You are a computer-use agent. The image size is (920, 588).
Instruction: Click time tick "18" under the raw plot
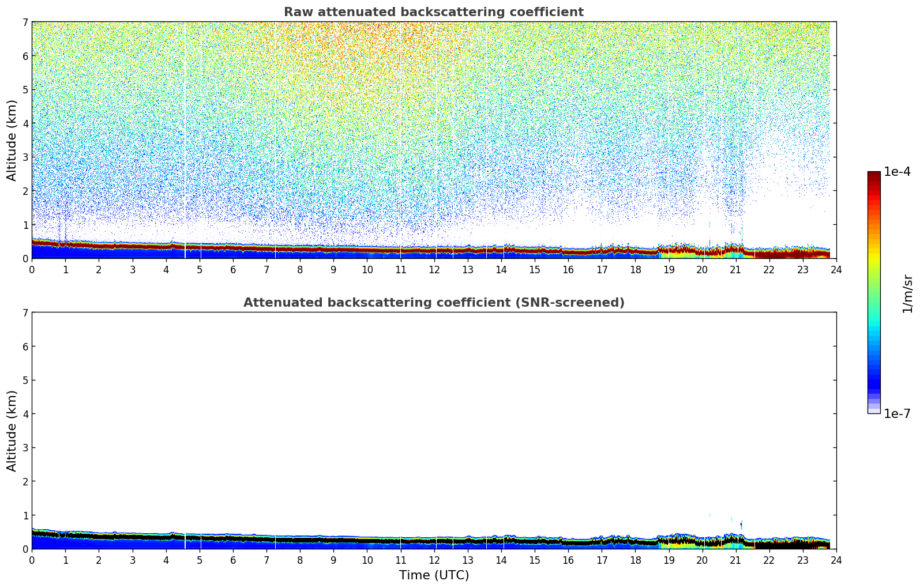(635, 270)
